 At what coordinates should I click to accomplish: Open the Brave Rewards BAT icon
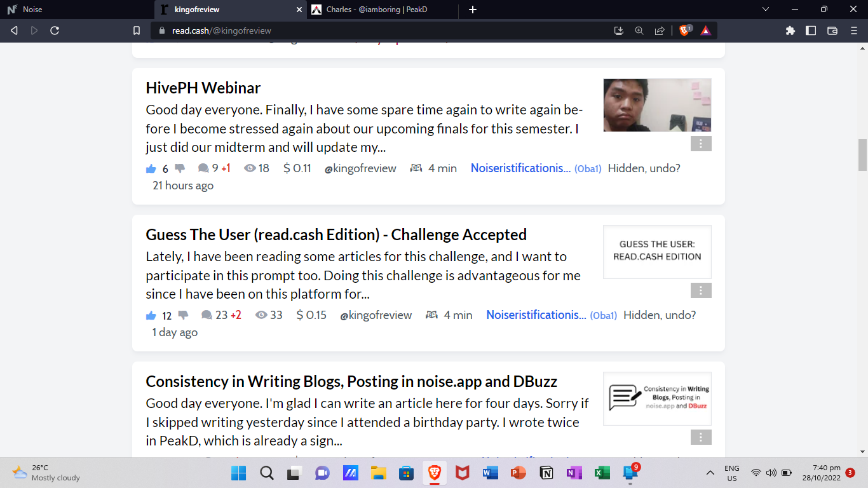tap(705, 30)
